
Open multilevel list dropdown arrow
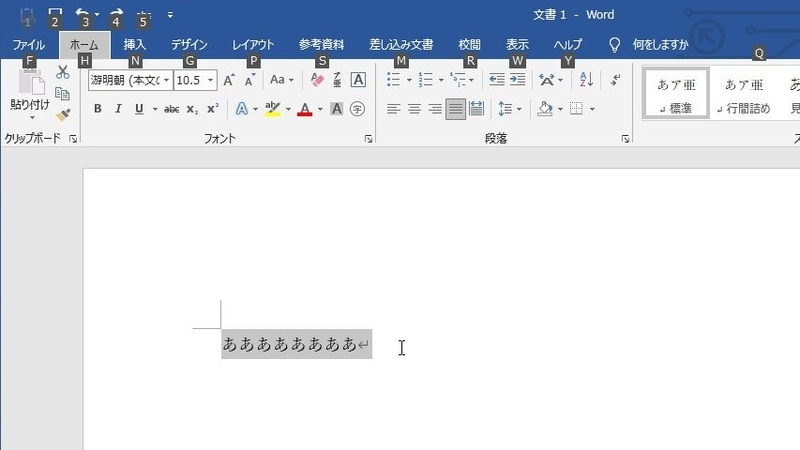tap(471, 80)
